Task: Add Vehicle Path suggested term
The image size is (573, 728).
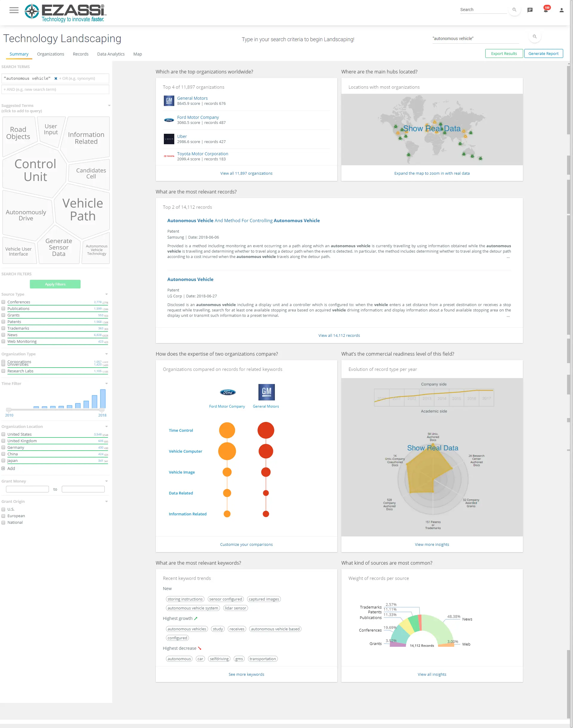Action: [83, 209]
